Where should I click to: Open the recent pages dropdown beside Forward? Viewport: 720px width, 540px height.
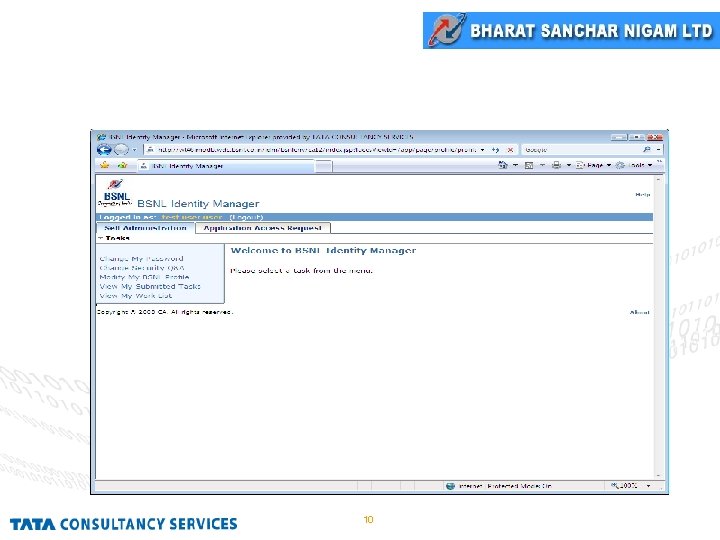pyautogui.click(x=135, y=150)
